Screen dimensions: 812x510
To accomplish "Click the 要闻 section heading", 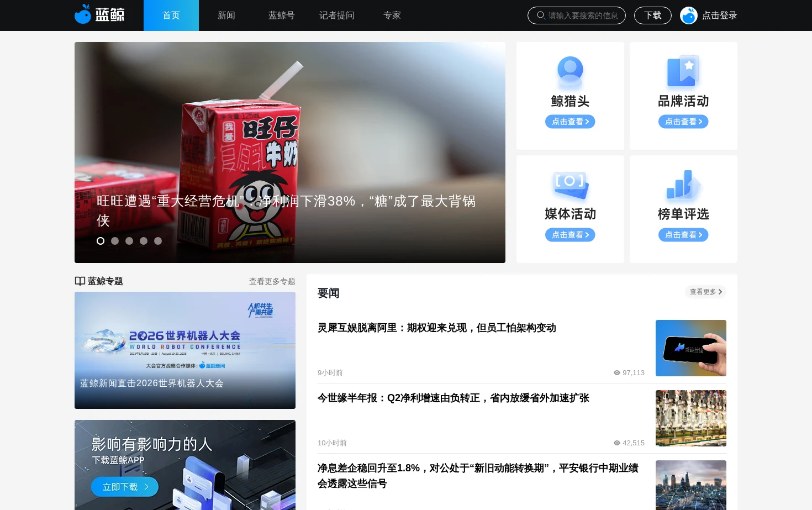I will 329,293.
